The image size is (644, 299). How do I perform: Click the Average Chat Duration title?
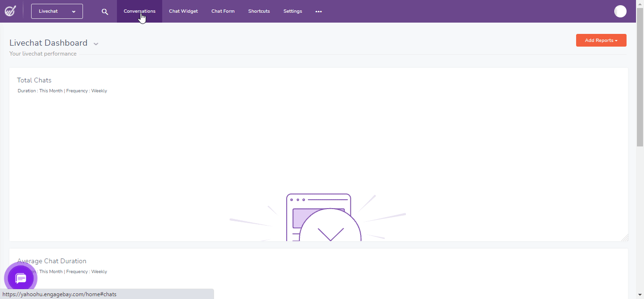52,261
